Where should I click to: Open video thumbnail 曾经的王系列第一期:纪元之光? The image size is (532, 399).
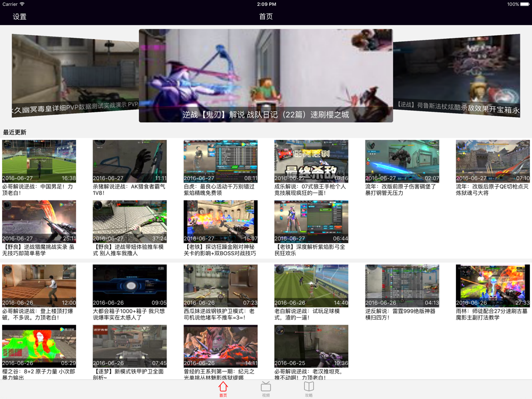click(x=221, y=346)
